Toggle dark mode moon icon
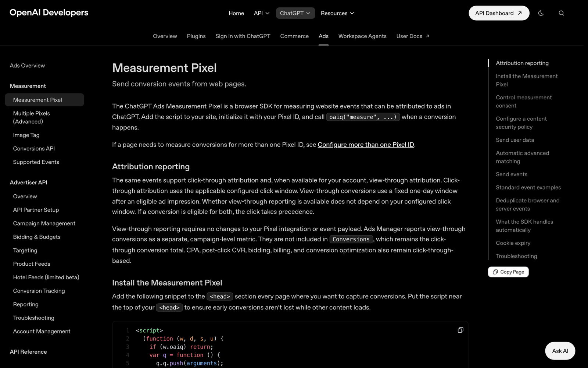 pos(541,13)
